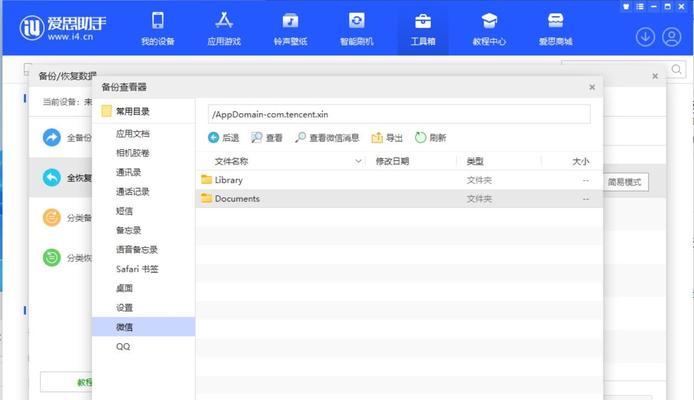Viewport: 694px width, 400px height.
Task: Click the 后退 back button in backup viewer
Action: 224,138
